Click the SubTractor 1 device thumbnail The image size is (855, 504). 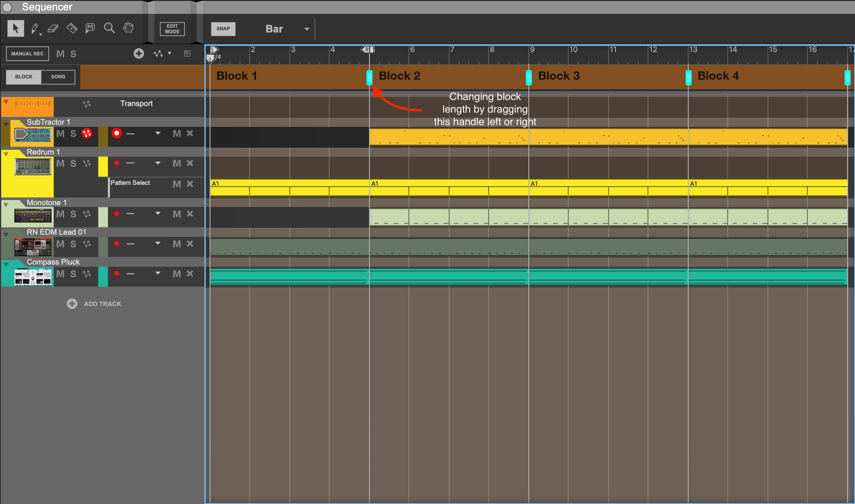click(33, 135)
